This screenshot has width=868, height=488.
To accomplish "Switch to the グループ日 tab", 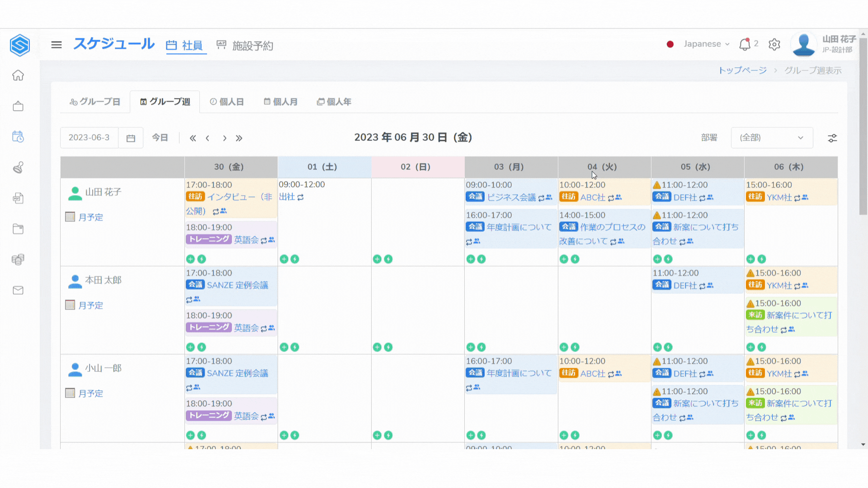I will [95, 102].
